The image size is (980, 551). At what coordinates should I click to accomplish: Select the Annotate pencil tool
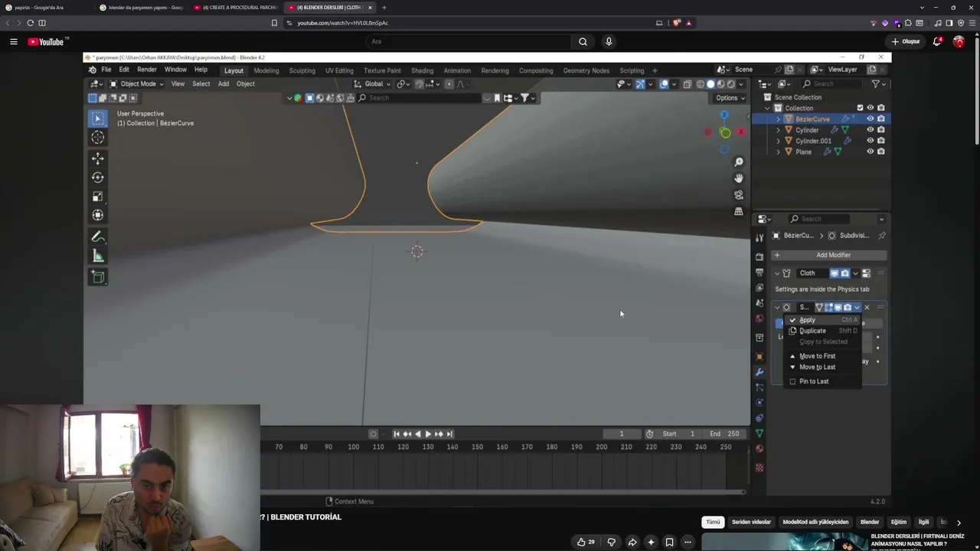(98, 237)
